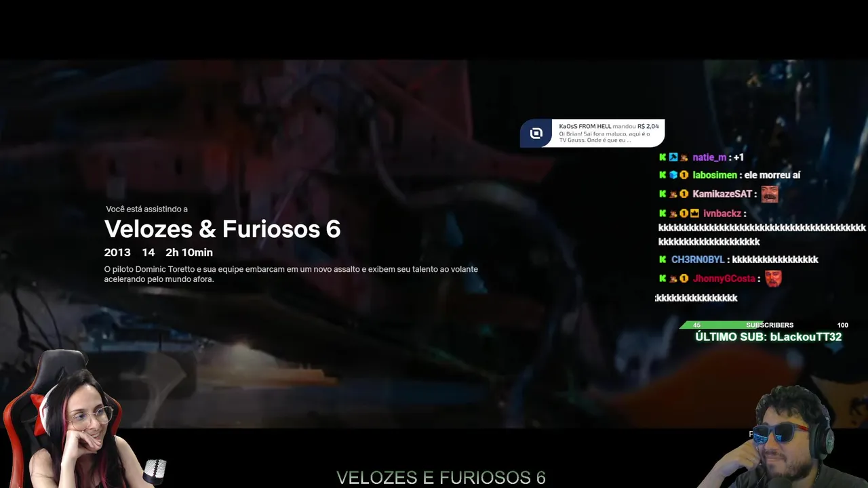This screenshot has height=488, width=868.
Task: Click the face emote posted by JhonnyGCosta
Action: (773, 279)
